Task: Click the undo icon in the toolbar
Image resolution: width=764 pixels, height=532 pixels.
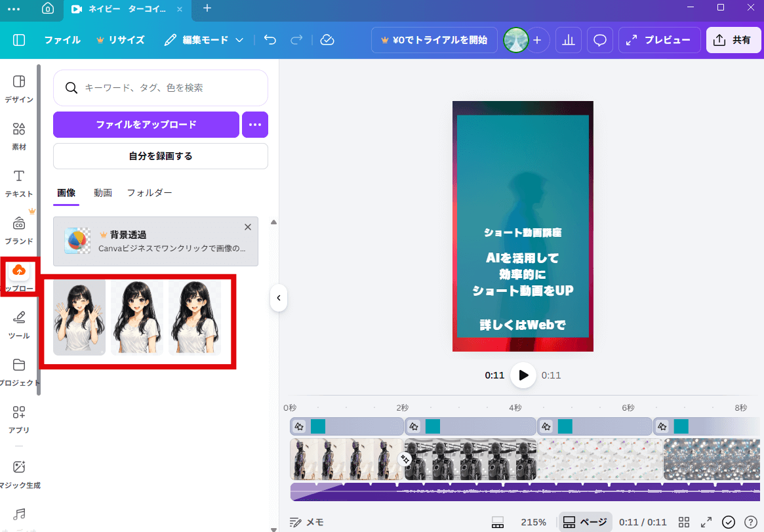Action: click(x=270, y=40)
